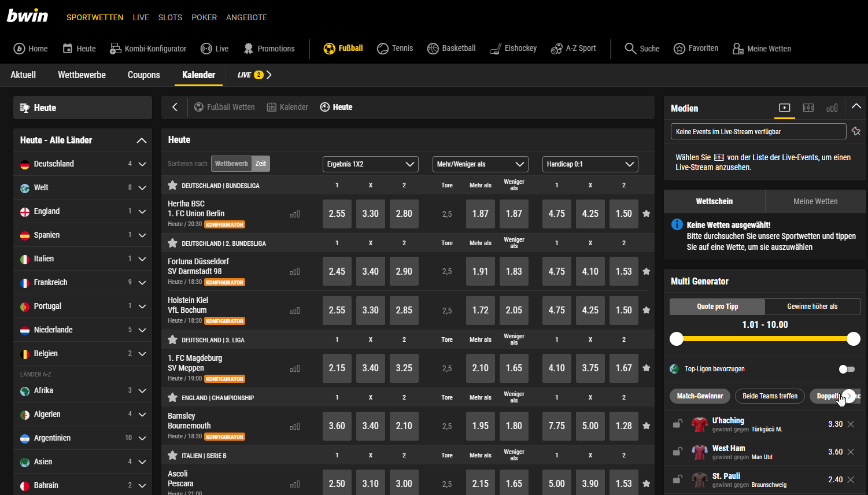Sort by Wettbewerb

tap(231, 164)
